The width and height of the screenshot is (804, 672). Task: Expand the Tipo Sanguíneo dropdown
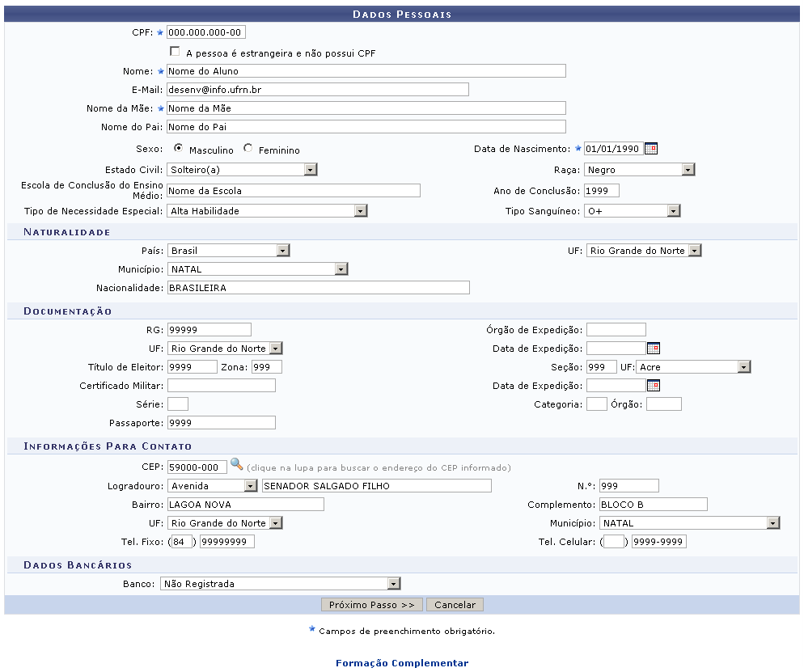(673, 211)
